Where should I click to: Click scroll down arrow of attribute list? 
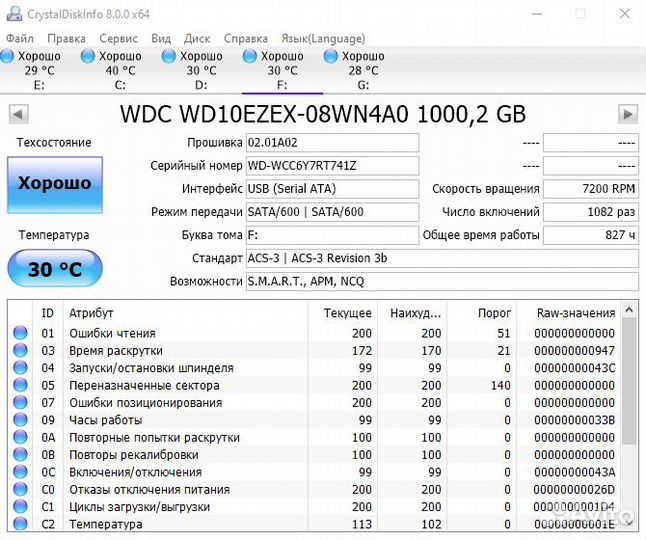tap(629, 522)
